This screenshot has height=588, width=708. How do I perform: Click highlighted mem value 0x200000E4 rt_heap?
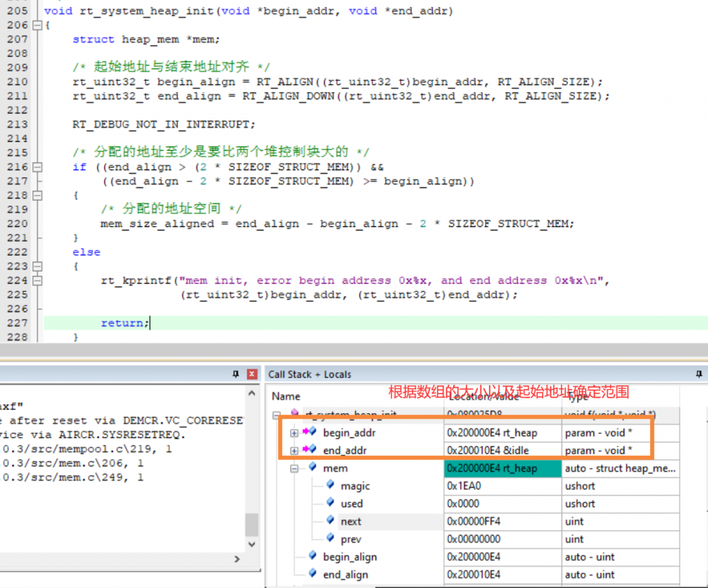pyautogui.click(x=492, y=468)
